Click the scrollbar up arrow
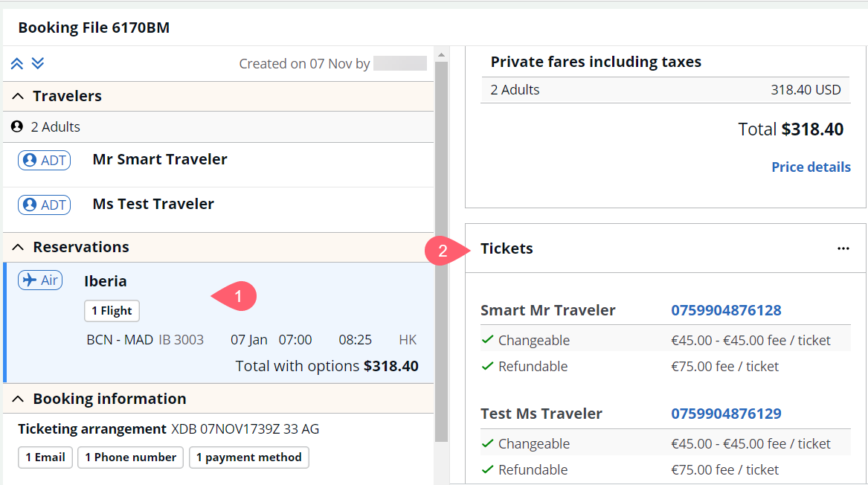This screenshot has width=868, height=485. pyautogui.click(x=441, y=54)
